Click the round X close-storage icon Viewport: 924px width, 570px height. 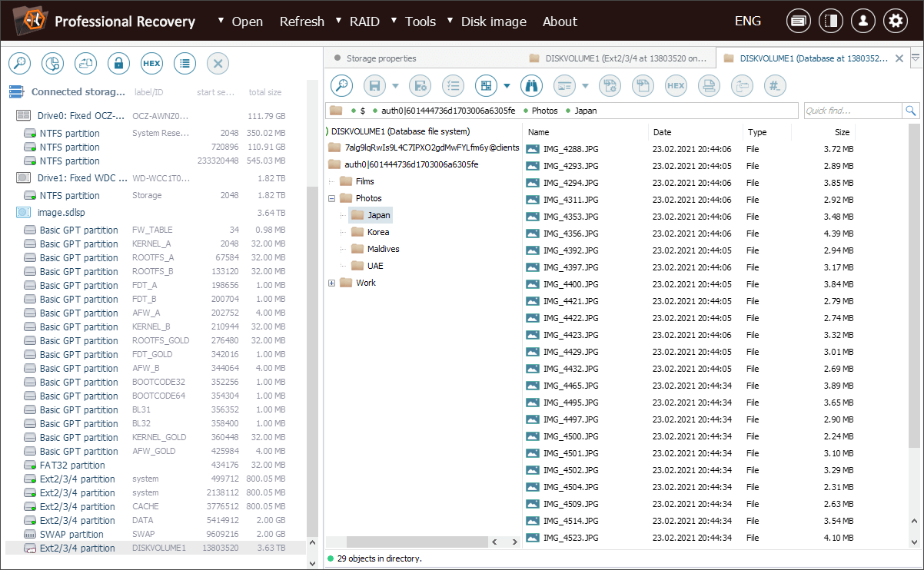pyautogui.click(x=218, y=63)
